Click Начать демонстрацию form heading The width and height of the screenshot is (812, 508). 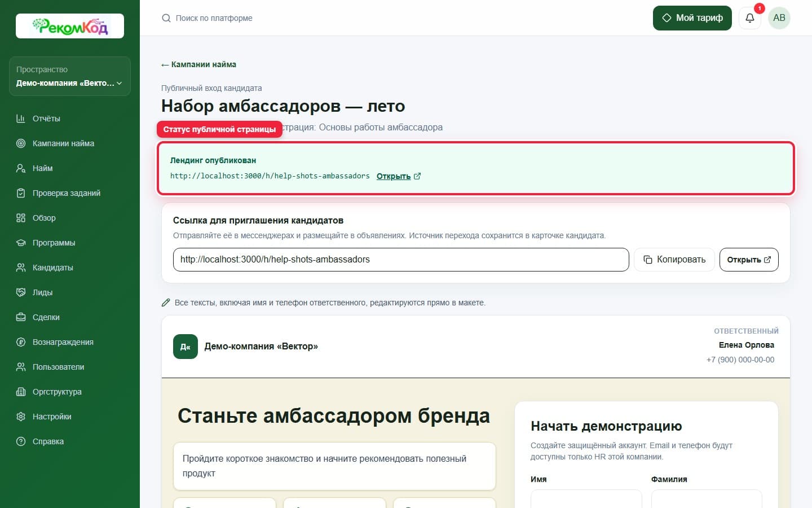tap(606, 426)
